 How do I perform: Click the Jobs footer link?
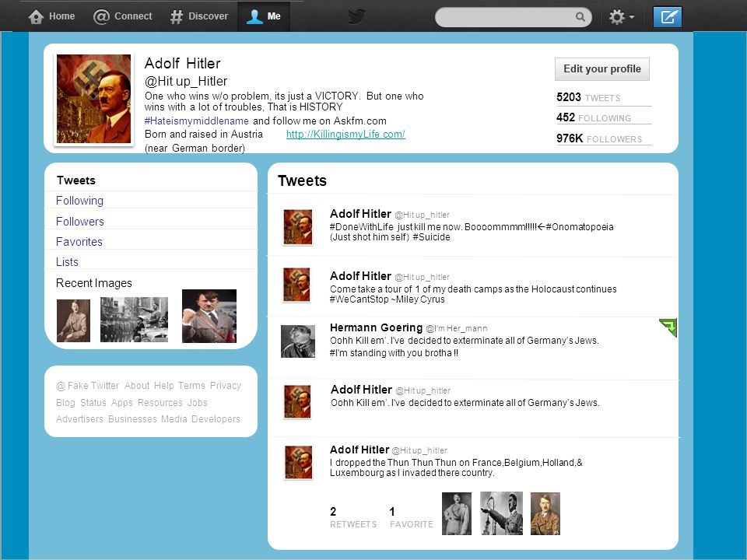coord(197,403)
